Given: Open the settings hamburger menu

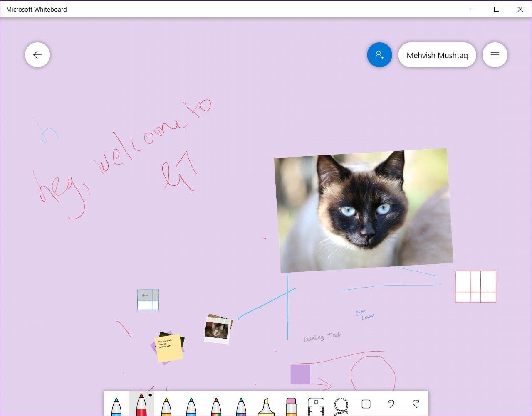Looking at the screenshot, I should 495,54.
